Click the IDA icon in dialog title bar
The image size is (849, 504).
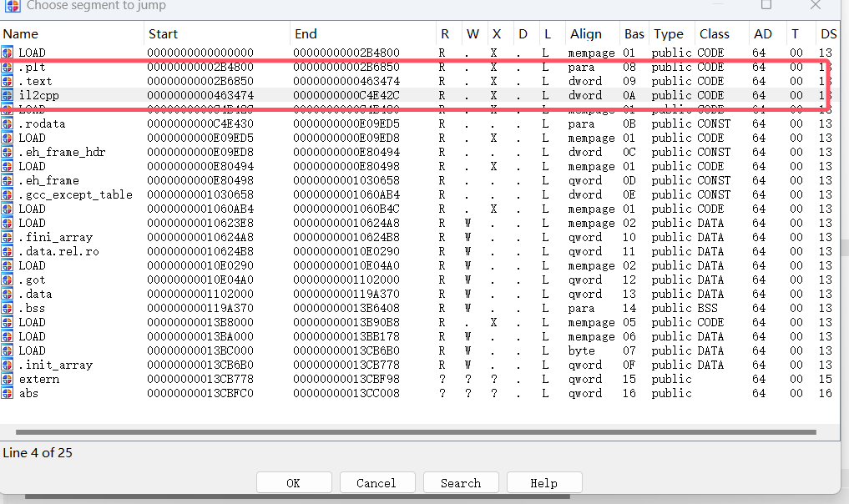13,5
